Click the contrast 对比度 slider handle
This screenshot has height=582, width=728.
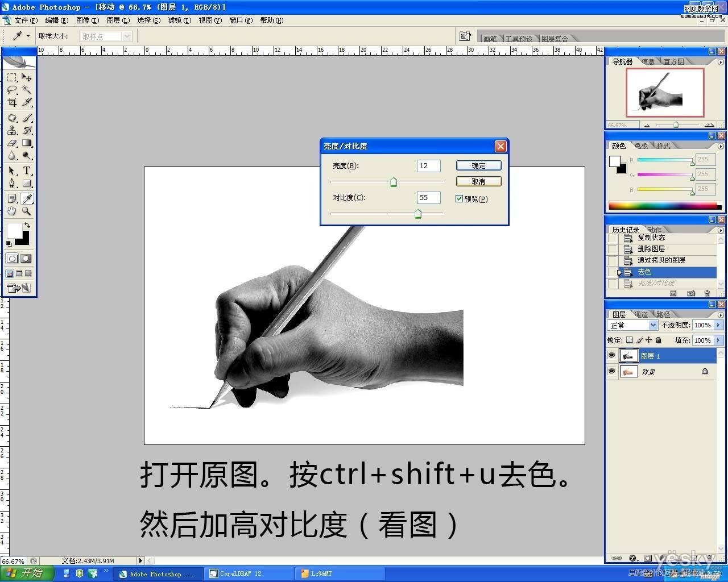tap(418, 214)
